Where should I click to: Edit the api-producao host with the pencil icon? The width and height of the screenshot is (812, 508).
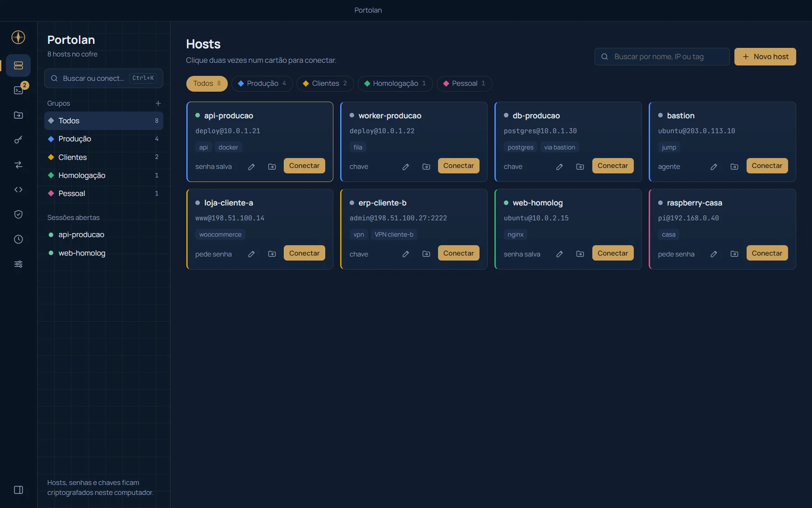[251, 167]
